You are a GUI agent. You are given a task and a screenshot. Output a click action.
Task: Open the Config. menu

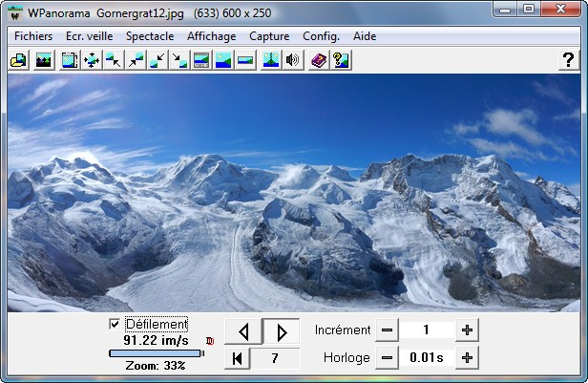[321, 36]
